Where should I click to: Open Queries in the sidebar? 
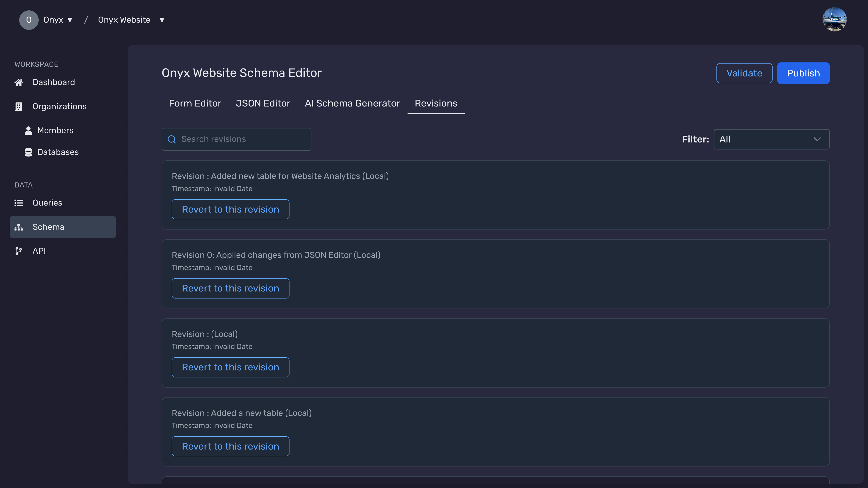[63, 203]
